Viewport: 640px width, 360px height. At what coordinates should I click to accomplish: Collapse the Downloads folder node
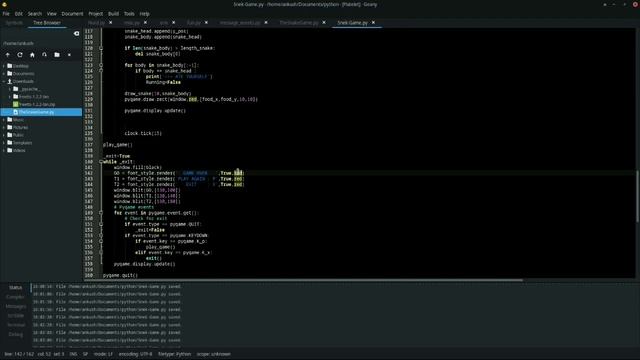click(4, 81)
